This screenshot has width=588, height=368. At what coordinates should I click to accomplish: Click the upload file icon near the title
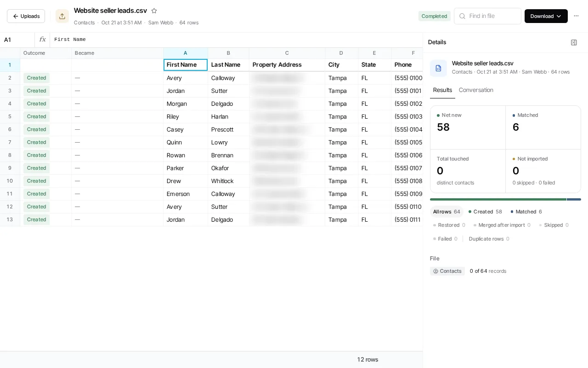click(62, 16)
